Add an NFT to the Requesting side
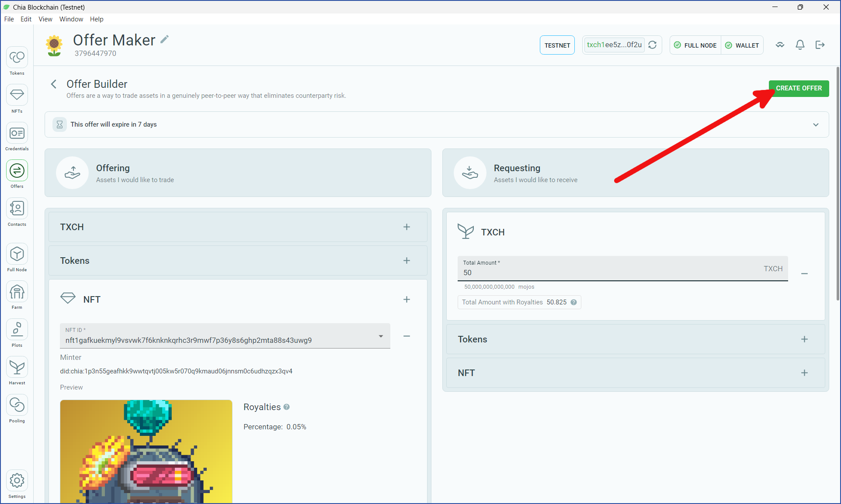The image size is (841, 504). [804, 373]
